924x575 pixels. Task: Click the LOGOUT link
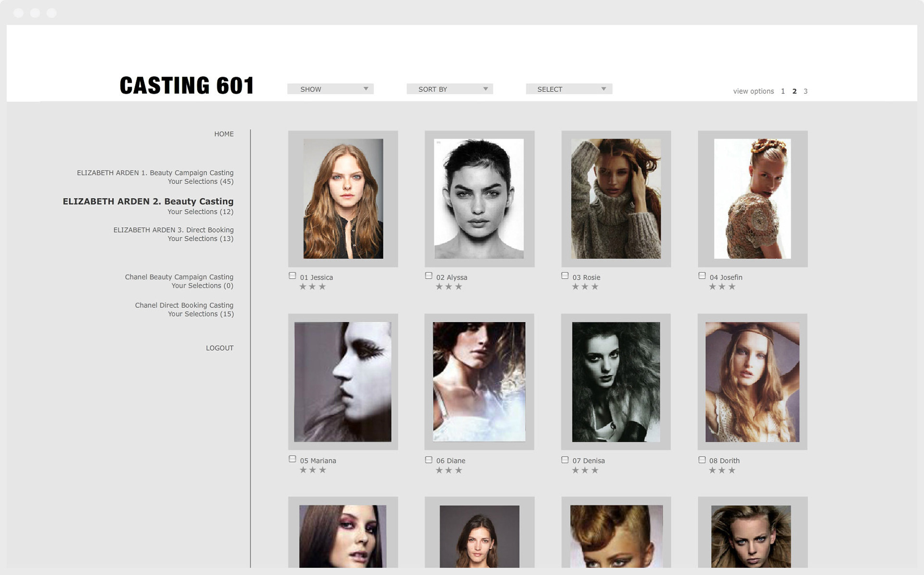(x=219, y=348)
